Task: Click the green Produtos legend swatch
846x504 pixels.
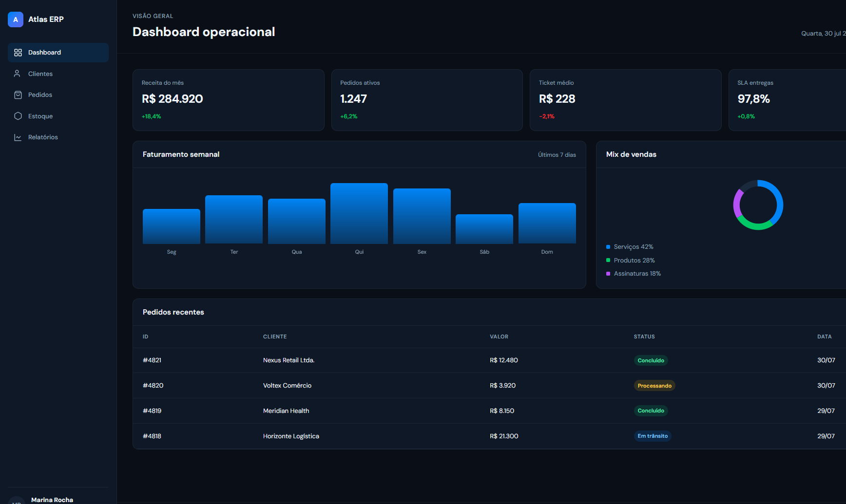Action: coord(608,260)
